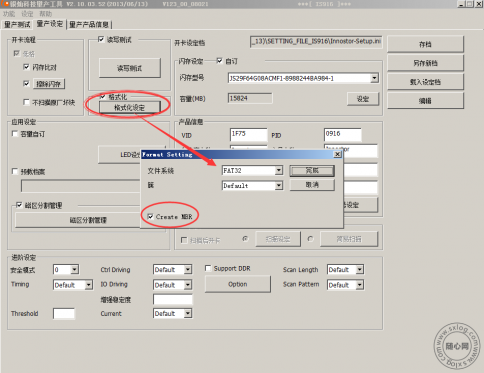Image resolution: width=484 pixels, height=373 pixels.
Task: Open the 帮助 menu
Action: [46, 14]
